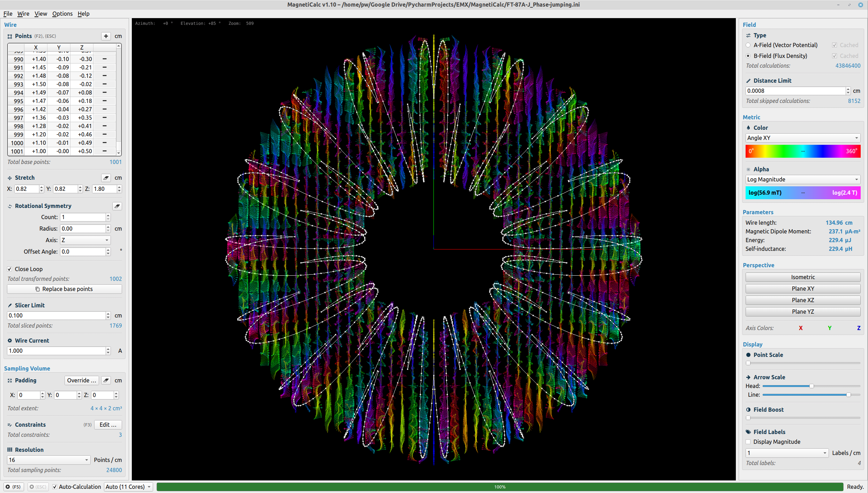868x493 pixels.
Task: Open the Color metric dropdown showing Angle XY
Action: click(x=802, y=137)
